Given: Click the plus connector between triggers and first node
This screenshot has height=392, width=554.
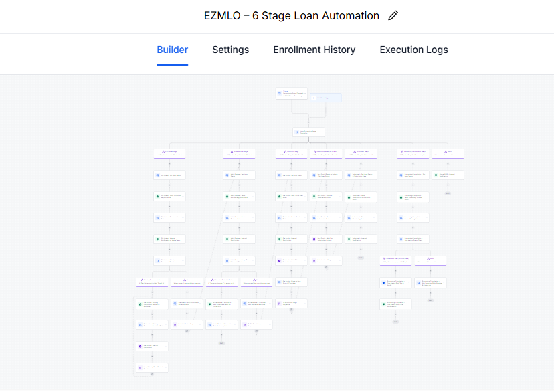Looking at the screenshot, I should (x=308, y=122).
